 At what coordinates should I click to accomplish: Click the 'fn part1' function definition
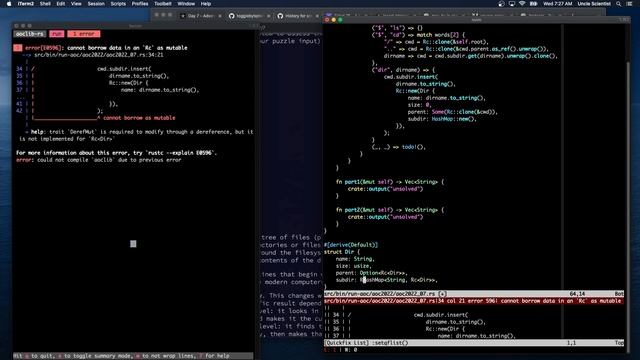[390, 182]
